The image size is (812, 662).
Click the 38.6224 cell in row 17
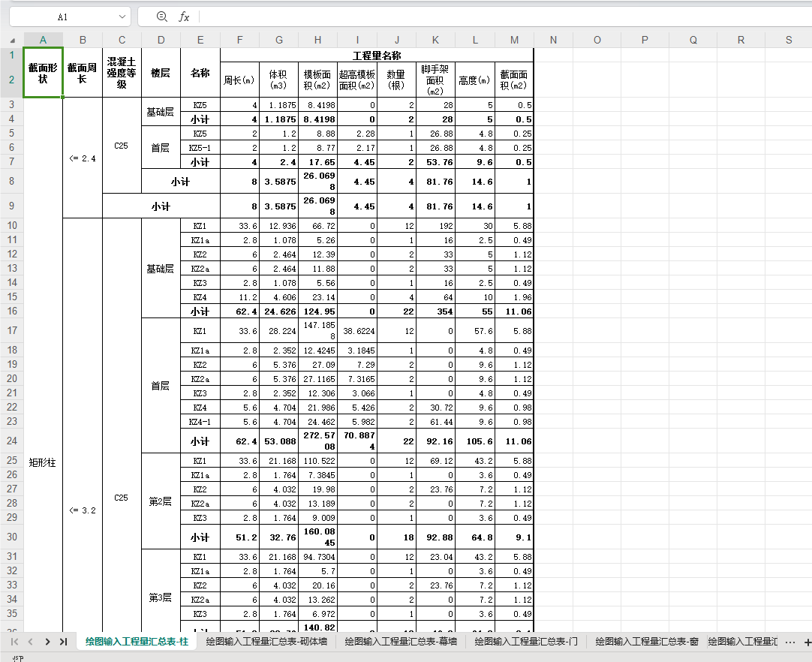[357, 331]
